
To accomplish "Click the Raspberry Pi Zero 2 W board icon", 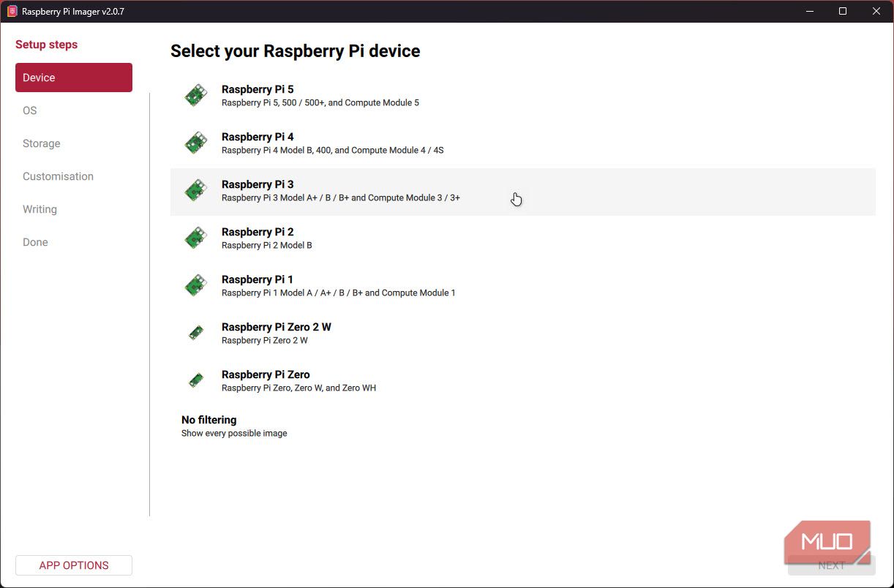I will tap(195, 333).
